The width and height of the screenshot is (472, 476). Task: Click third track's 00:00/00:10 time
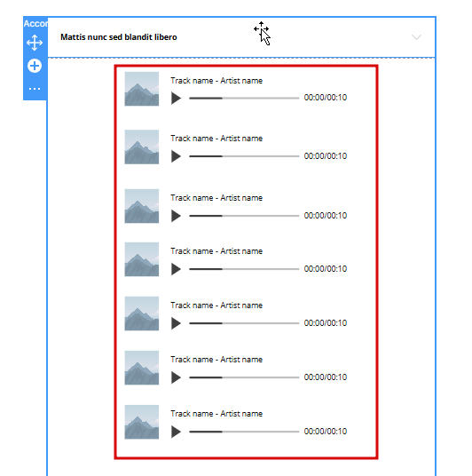[326, 216]
